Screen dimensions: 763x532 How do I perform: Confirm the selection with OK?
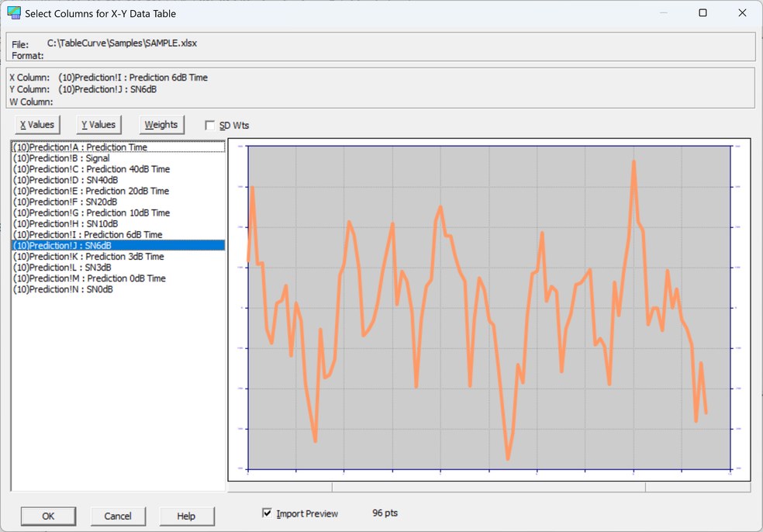click(48, 516)
